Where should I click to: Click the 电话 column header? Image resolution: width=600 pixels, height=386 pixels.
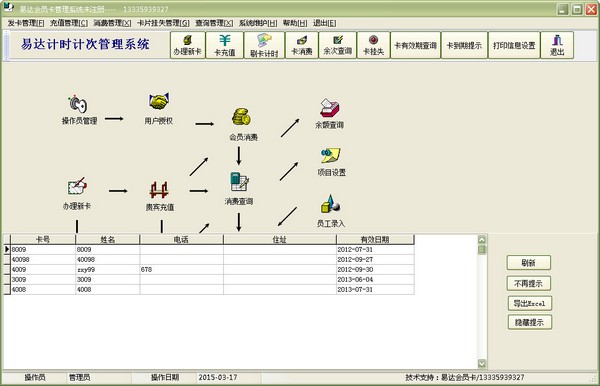pos(181,239)
